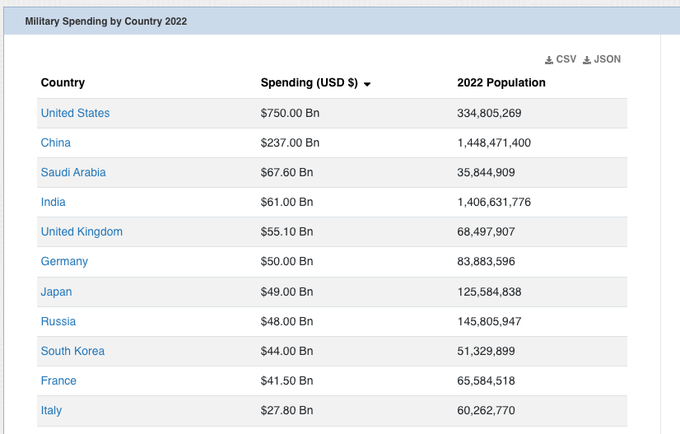Viewport: 680px width, 434px height.
Task: Select the $237.00 Bn spending cell
Action: coord(290,143)
